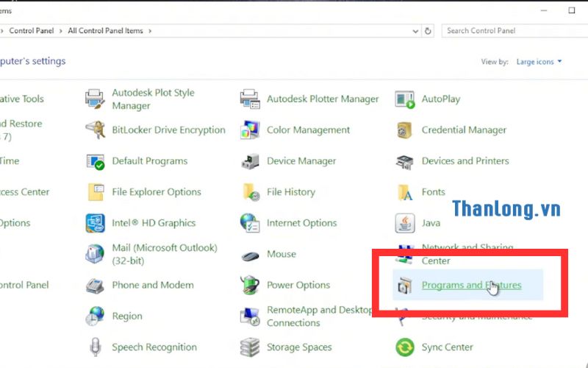
Task: Click the Default Programs icon
Action: click(95, 161)
